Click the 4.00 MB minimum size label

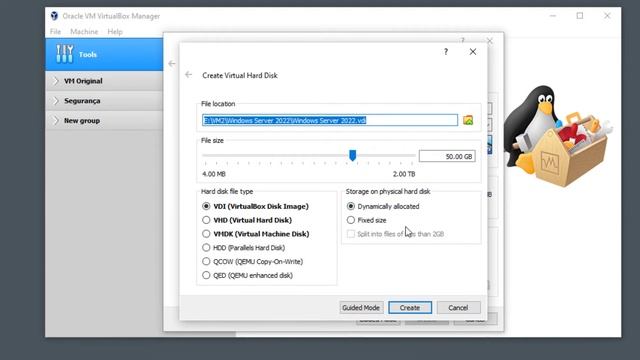[x=214, y=174]
